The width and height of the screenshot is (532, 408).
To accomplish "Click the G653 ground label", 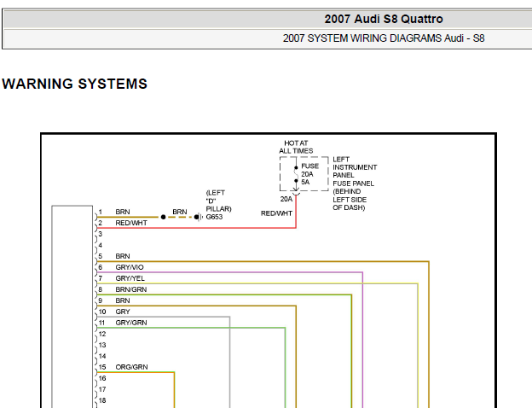I will [214, 217].
